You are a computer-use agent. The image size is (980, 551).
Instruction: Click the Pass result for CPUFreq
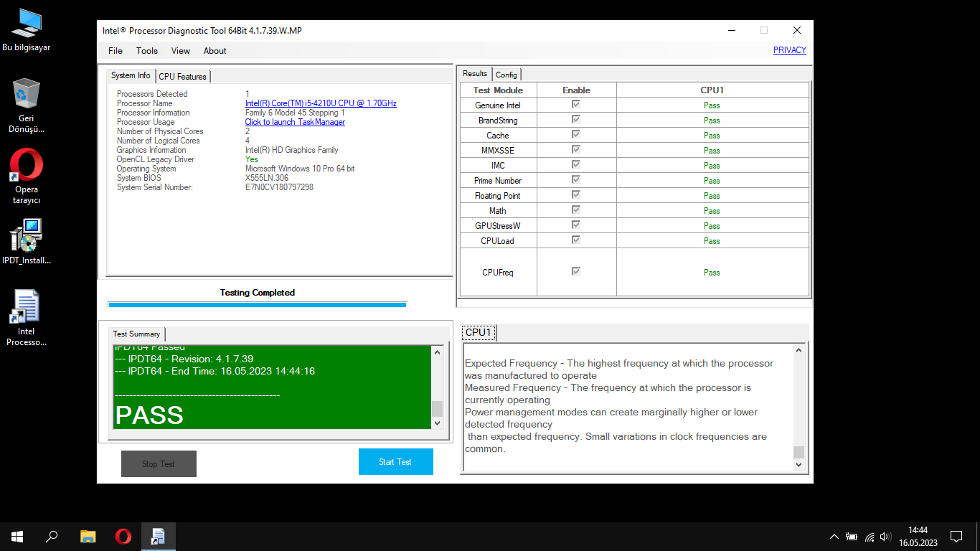tap(712, 273)
